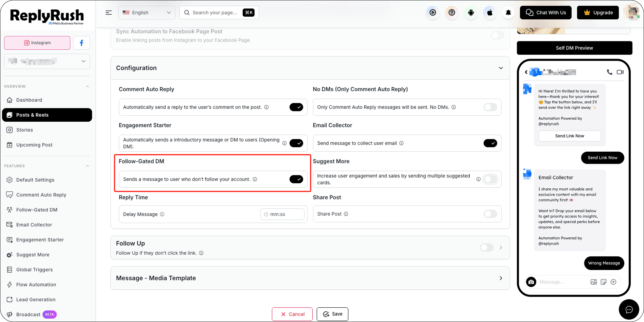The image size is (644, 322).
Task: Go to Dashboard in sidebar
Action: (47, 100)
